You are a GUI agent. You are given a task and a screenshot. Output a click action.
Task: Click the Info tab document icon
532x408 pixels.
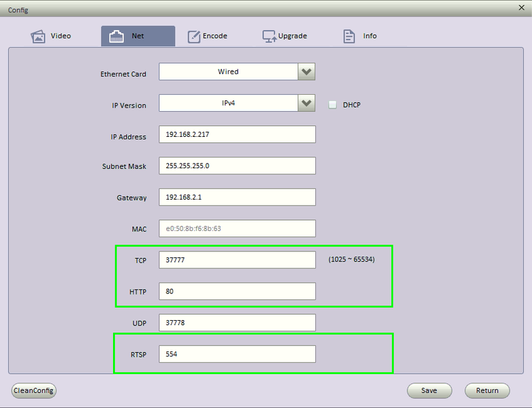(x=349, y=36)
